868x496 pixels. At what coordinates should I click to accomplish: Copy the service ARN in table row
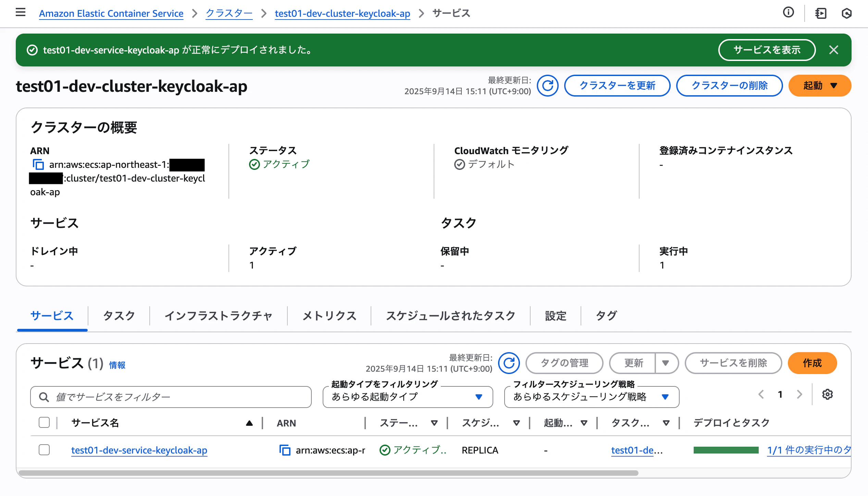click(x=285, y=450)
